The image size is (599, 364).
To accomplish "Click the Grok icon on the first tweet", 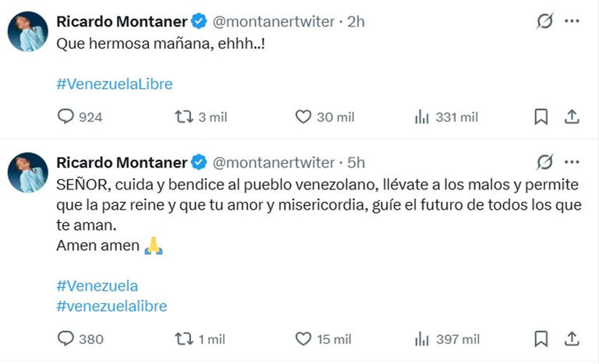I will click(x=544, y=23).
